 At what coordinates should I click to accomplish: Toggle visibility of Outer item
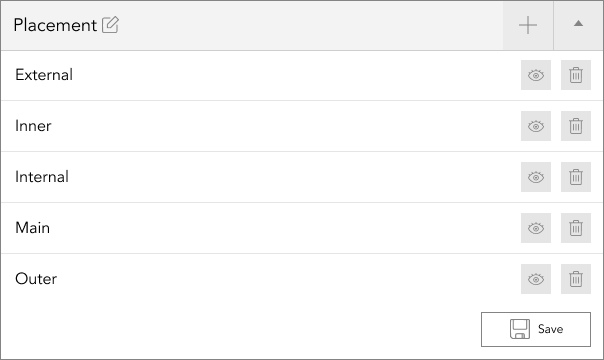[536, 279]
